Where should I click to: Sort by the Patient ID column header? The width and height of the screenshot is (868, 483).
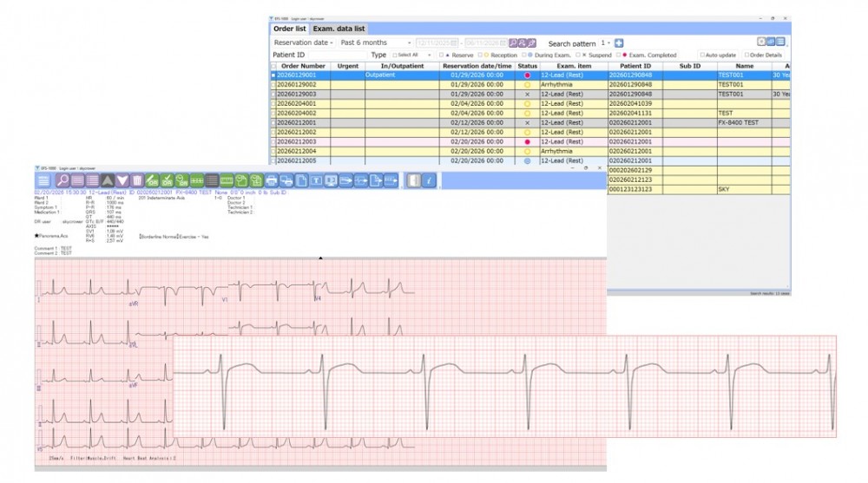click(x=635, y=66)
